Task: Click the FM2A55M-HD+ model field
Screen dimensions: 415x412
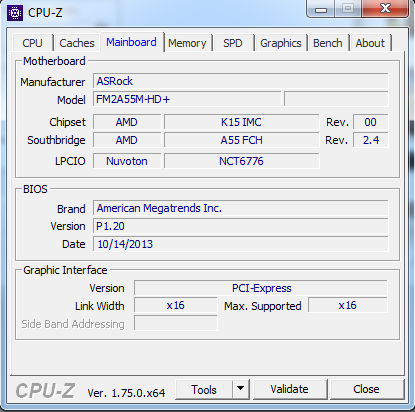Action: (x=187, y=99)
